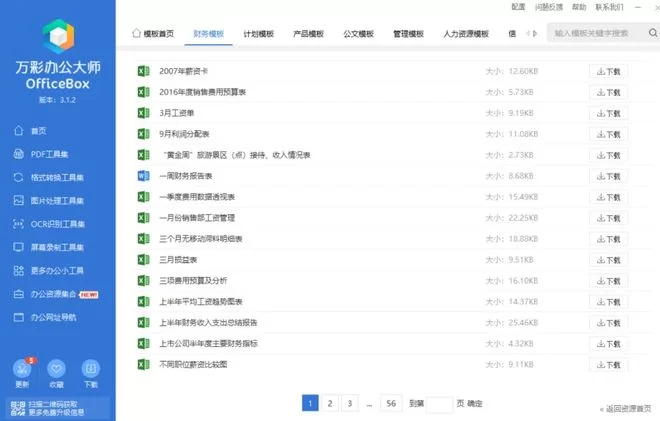
Task: Download the 三月损益表 template
Action: [608, 260]
